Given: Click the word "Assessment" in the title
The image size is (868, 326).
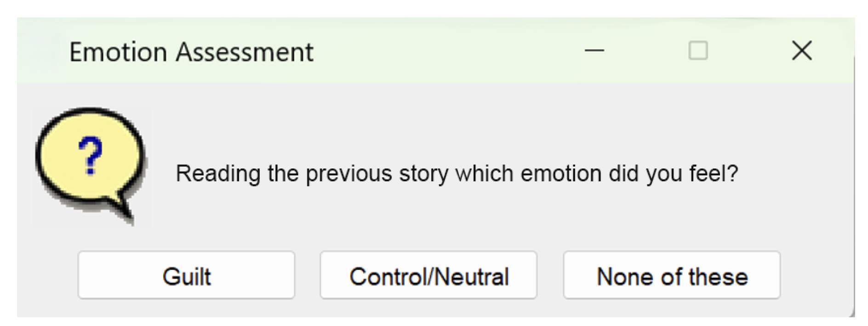Looking at the screenshot, I should (x=245, y=51).
